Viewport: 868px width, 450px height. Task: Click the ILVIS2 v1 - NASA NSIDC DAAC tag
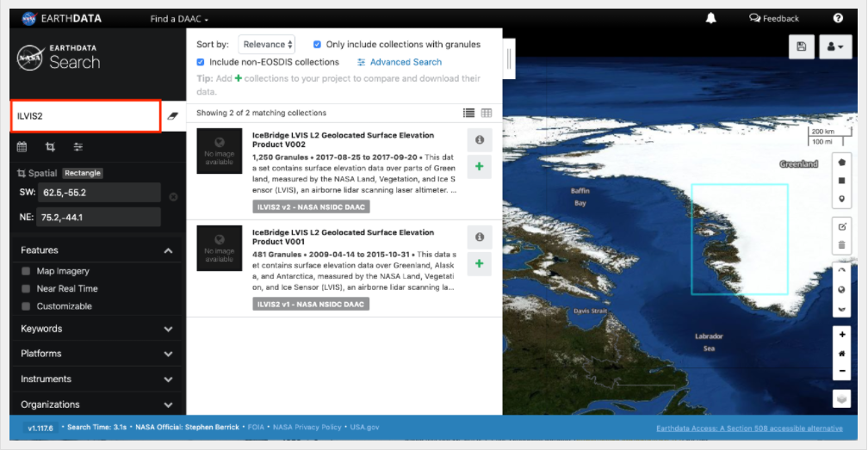[x=311, y=304]
